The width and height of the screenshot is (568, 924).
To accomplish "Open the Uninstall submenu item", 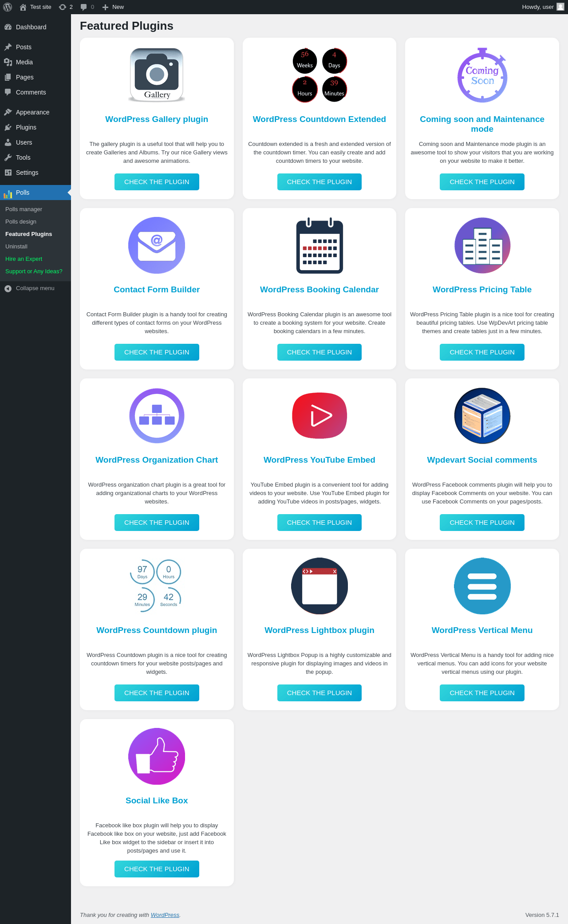I will (x=16, y=247).
